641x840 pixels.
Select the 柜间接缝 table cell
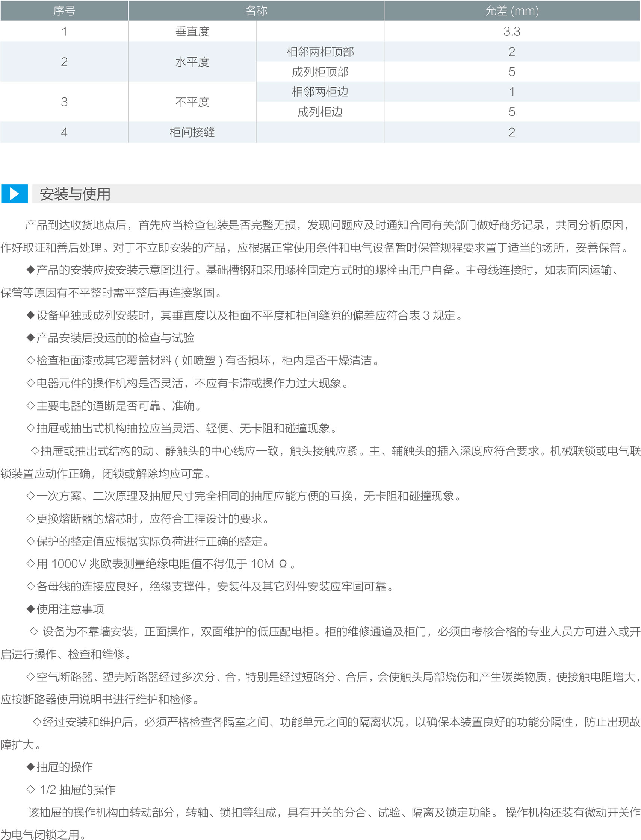pyautogui.click(x=192, y=132)
